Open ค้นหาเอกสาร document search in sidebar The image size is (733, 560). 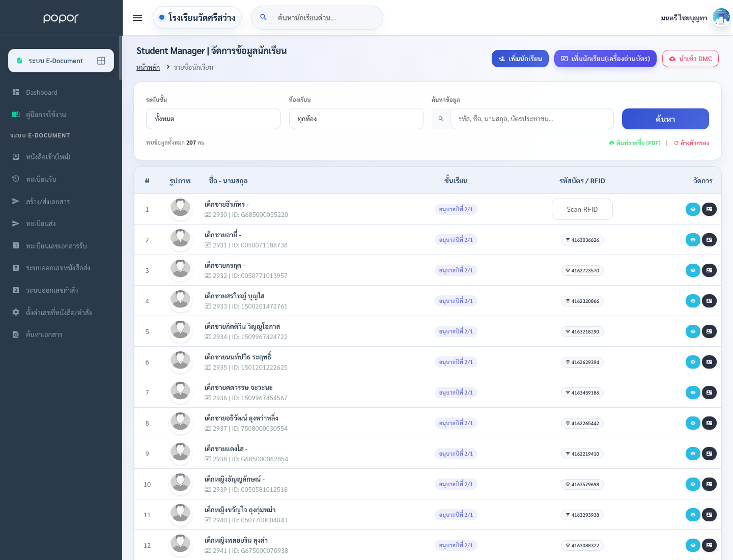tap(44, 334)
